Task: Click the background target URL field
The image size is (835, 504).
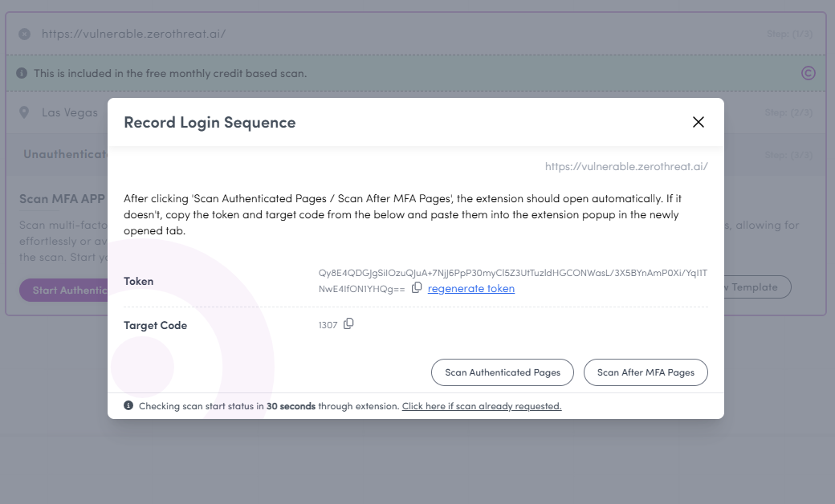Action: click(133, 34)
